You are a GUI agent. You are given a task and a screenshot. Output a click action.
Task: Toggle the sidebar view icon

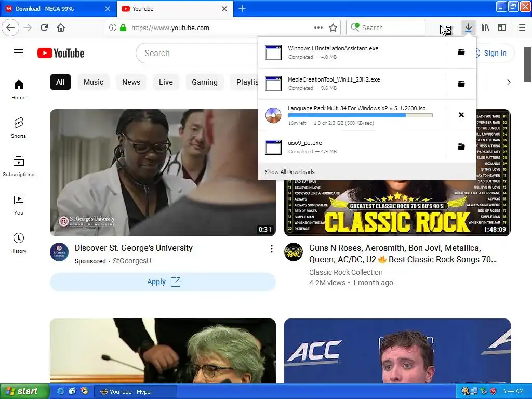502,28
